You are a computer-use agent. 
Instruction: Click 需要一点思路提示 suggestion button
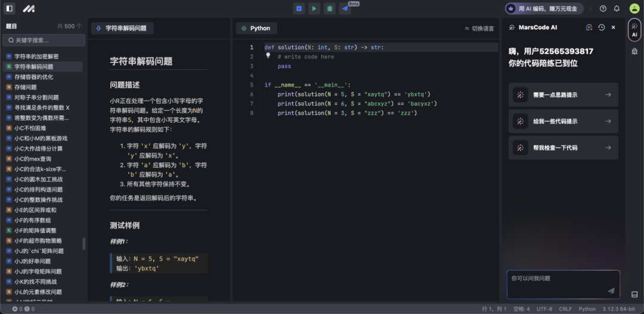pos(563,95)
